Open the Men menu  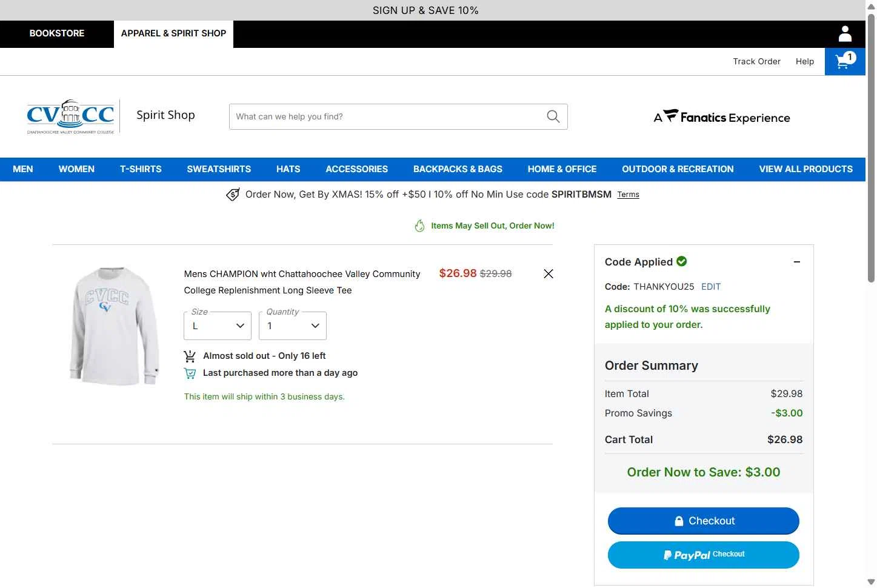pyautogui.click(x=23, y=169)
